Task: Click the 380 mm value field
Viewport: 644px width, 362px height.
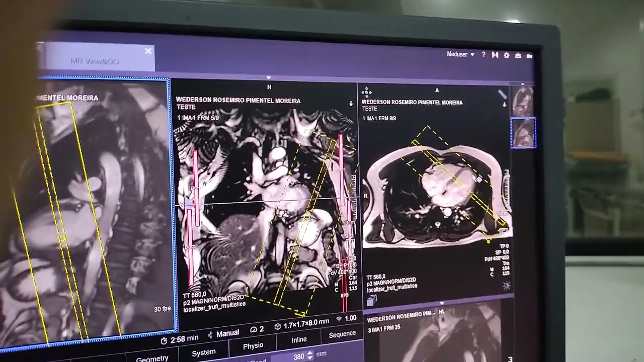Action: (x=293, y=356)
